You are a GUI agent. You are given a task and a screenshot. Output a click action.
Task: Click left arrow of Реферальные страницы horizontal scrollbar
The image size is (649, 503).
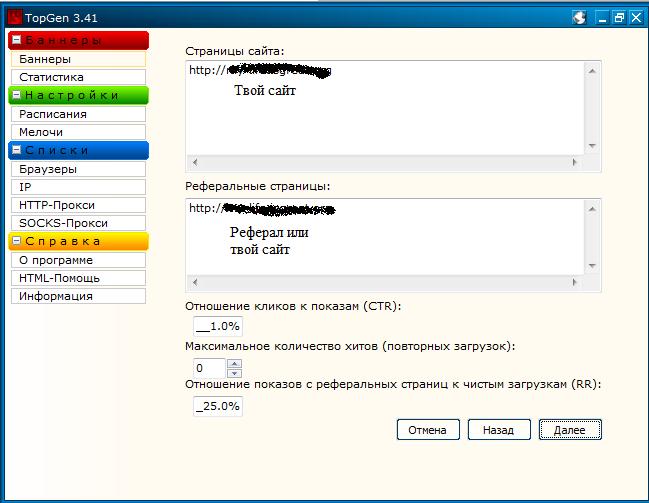tap(195, 282)
